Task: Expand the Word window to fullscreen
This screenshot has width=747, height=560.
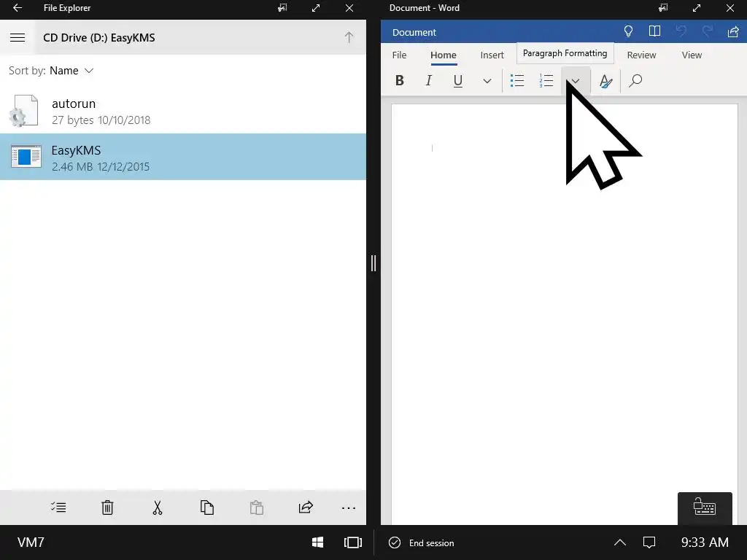Action: pyautogui.click(x=697, y=8)
